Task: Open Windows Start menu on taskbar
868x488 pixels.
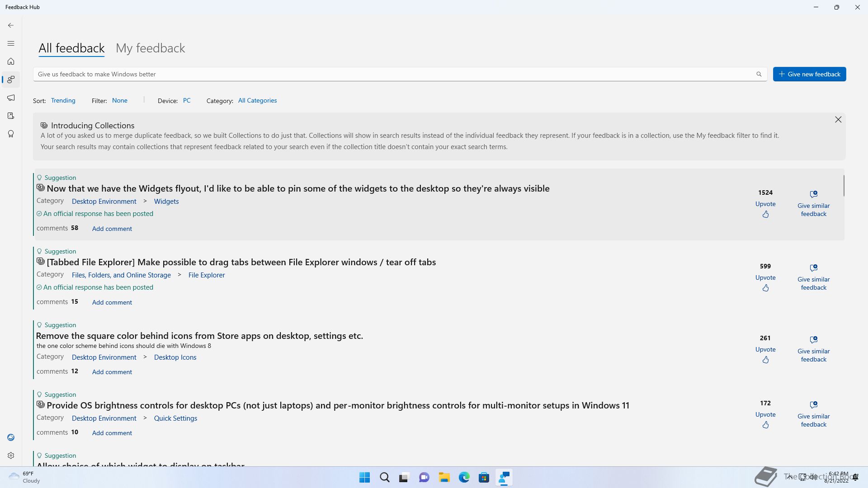Action: pyautogui.click(x=364, y=477)
